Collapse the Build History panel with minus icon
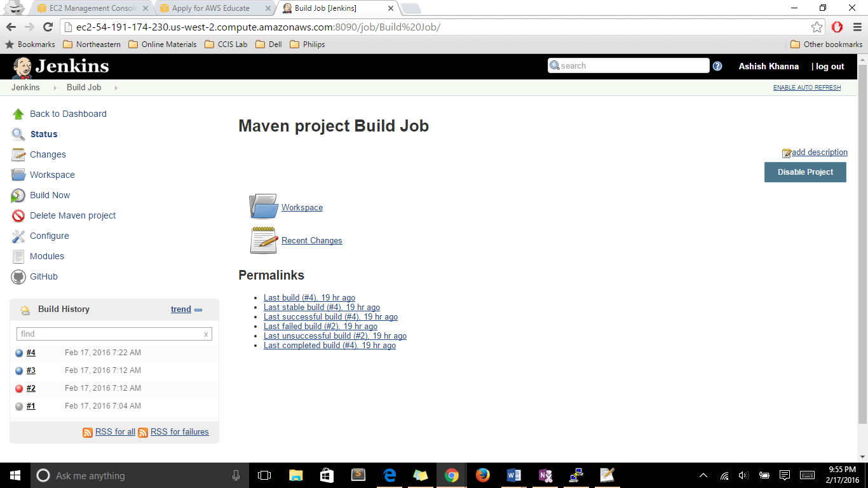 tap(198, 310)
